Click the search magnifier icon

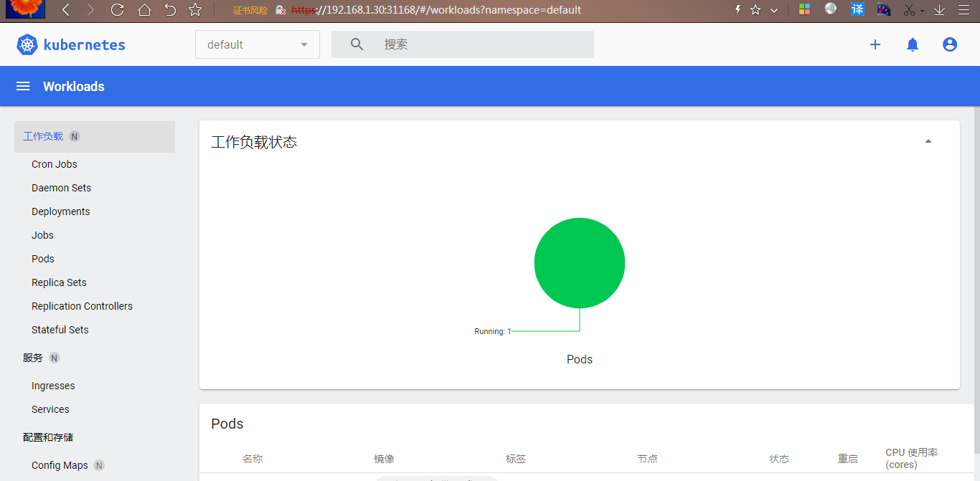pos(357,44)
